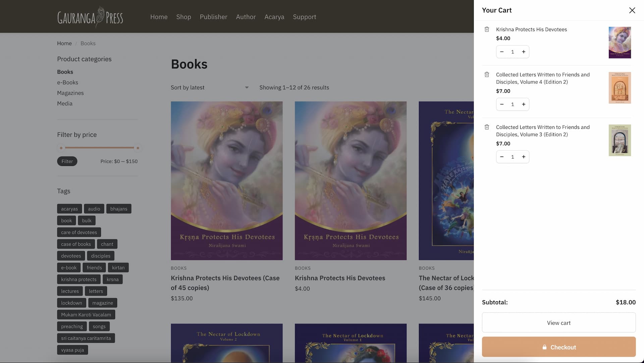Increase quantity of Krishna Protects His Devotees

[x=523, y=52]
